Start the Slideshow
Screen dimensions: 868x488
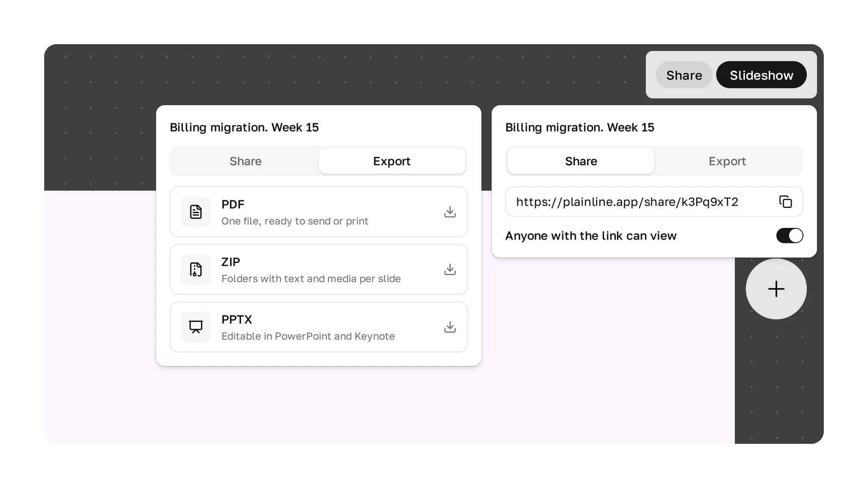pyautogui.click(x=762, y=75)
